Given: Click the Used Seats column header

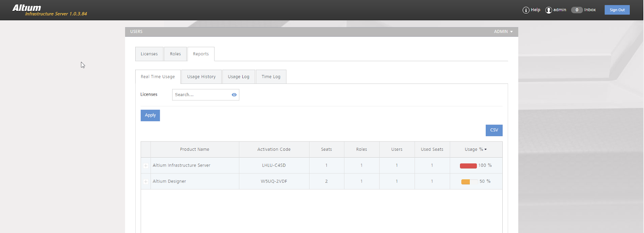Looking at the screenshot, I should coord(432,150).
